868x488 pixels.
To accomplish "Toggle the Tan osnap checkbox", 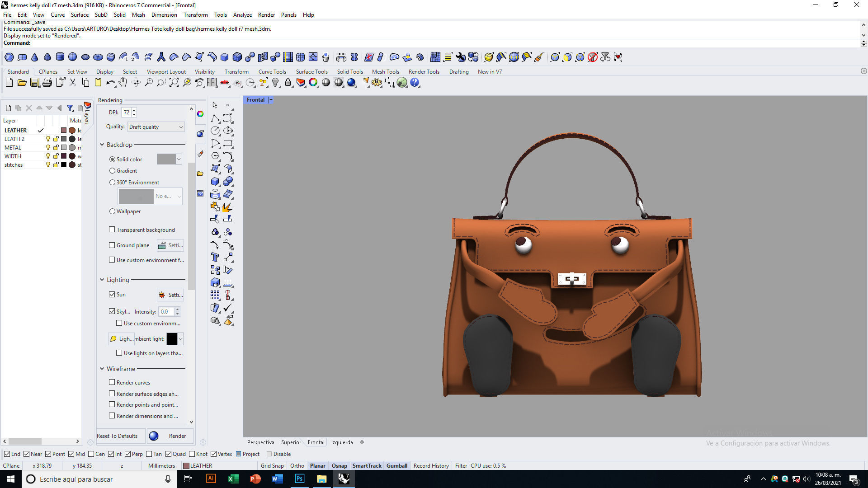I will click(149, 454).
